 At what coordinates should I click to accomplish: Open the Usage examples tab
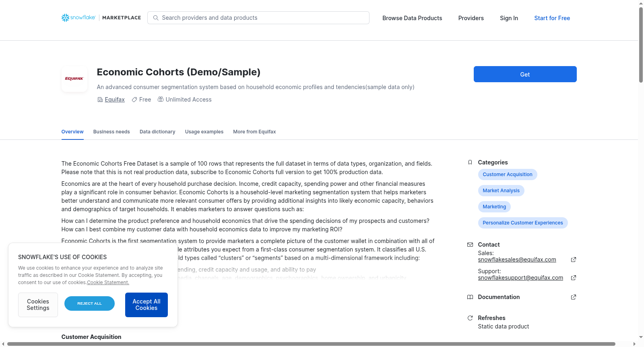pyautogui.click(x=204, y=132)
